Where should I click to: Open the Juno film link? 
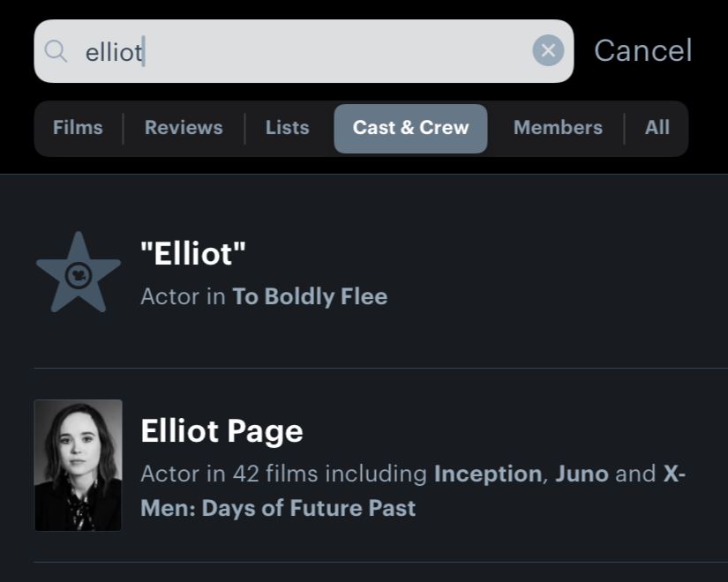582,474
